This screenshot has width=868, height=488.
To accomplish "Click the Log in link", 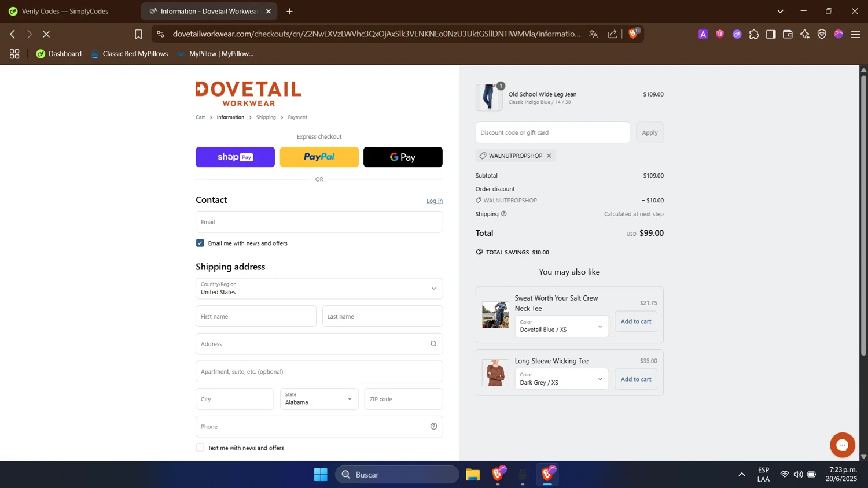I will pos(435,201).
